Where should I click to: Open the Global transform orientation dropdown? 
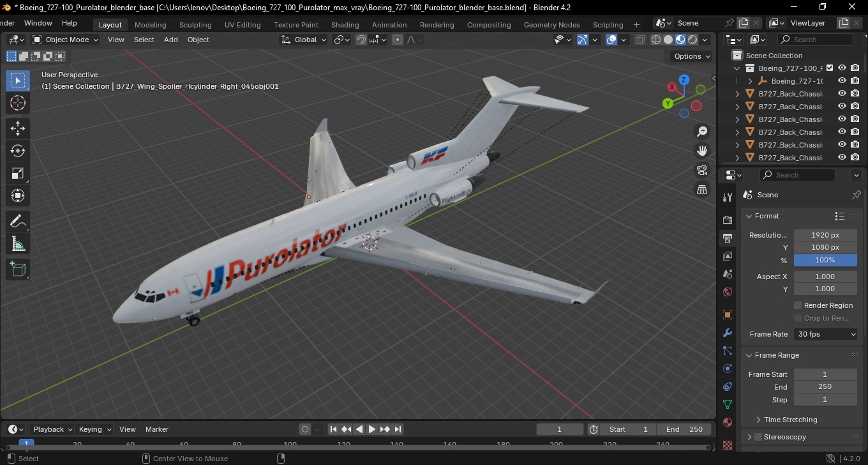[304, 40]
